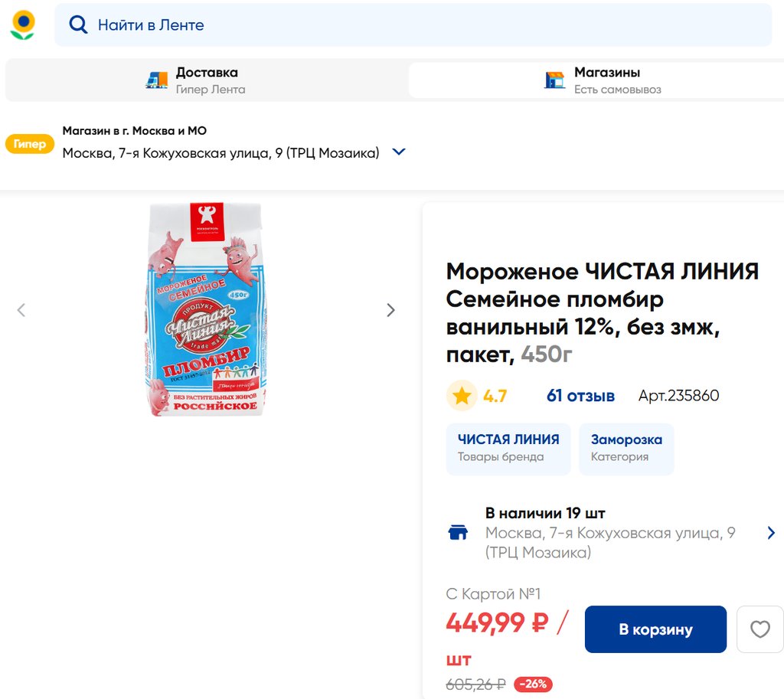Open the 61 отзыв reviews link
784x699 pixels.
tap(580, 396)
